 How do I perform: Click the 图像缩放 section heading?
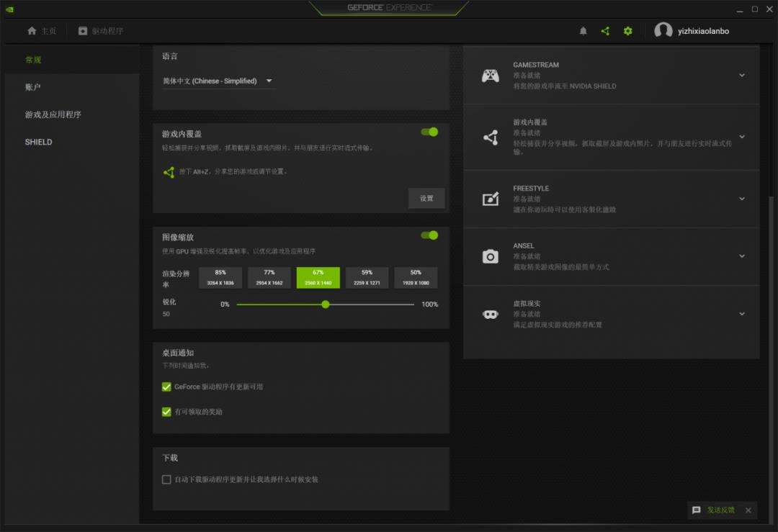(178, 238)
